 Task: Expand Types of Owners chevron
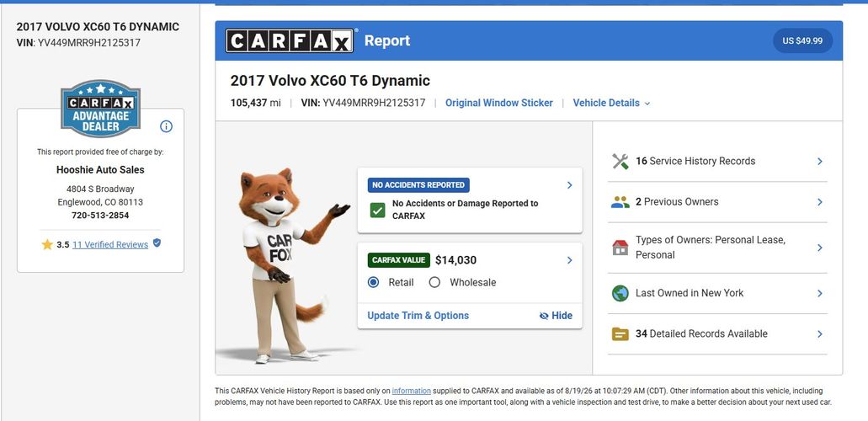[820, 248]
